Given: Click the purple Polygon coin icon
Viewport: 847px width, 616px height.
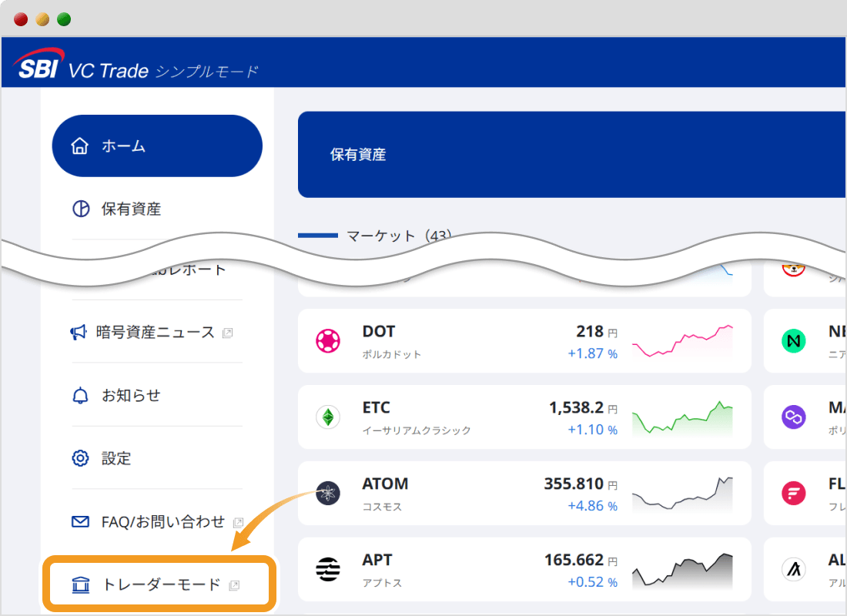Looking at the screenshot, I should coord(794,417).
